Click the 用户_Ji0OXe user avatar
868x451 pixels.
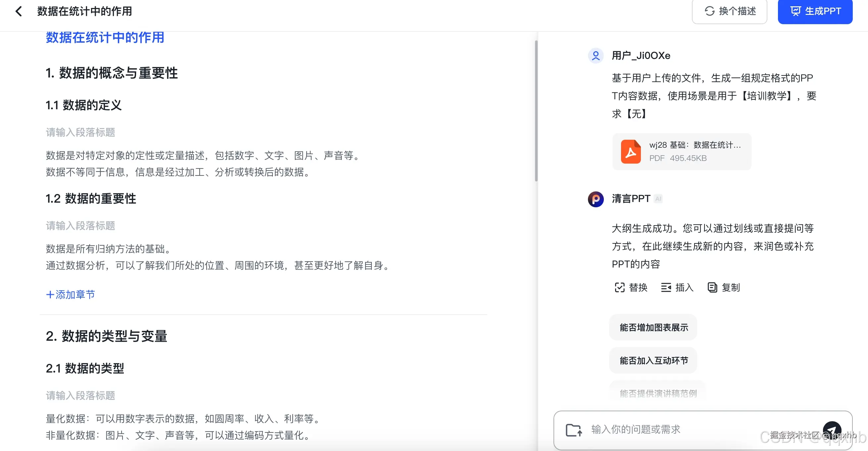[x=596, y=56]
